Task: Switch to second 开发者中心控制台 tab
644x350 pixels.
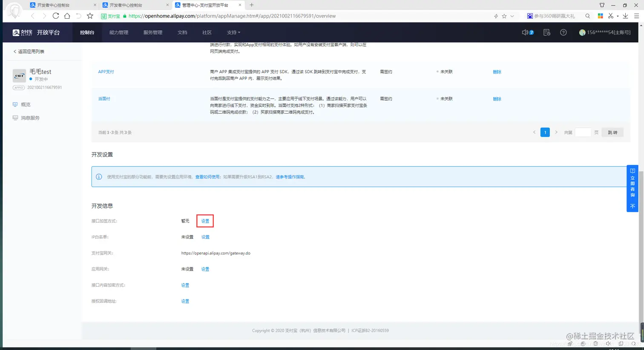Action: [134, 5]
